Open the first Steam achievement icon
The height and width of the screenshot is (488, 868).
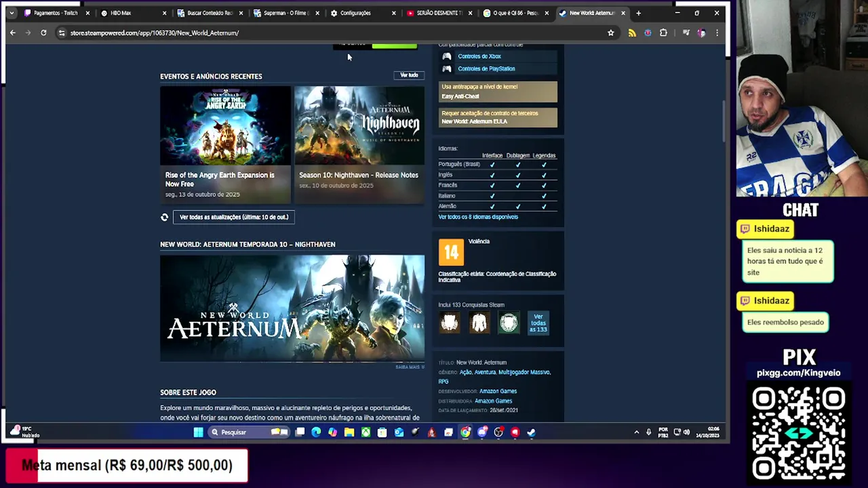(x=450, y=323)
